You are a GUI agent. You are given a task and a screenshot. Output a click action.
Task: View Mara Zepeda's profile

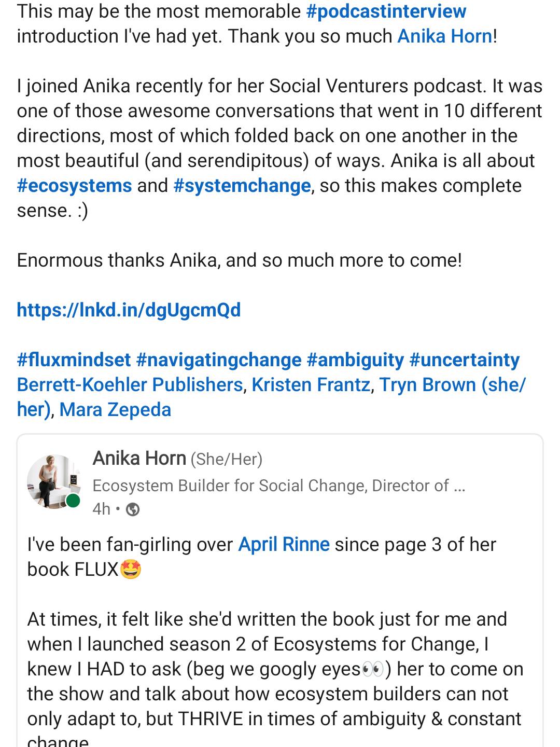pyautogui.click(x=115, y=410)
